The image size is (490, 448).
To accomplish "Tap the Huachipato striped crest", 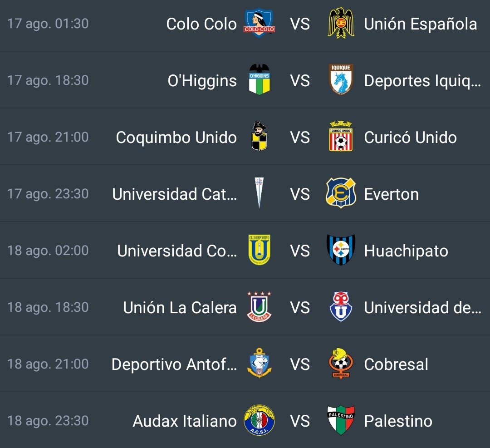I will pyautogui.click(x=341, y=250).
